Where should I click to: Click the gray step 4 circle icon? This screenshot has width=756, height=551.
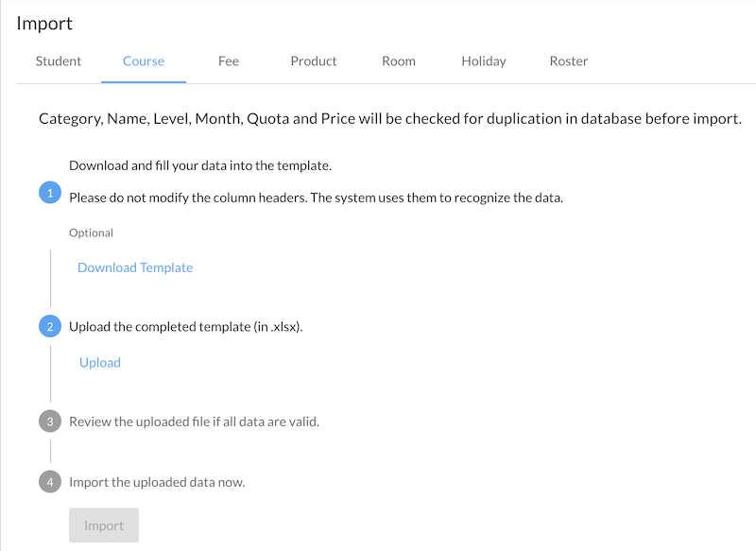click(x=50, y=482)
